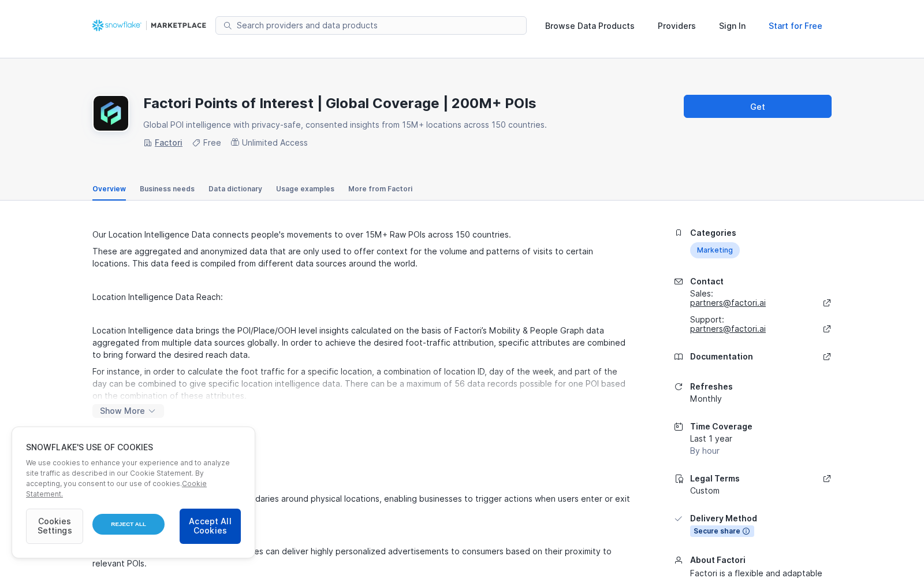Click the Support partners@factori.ai email link
Viewport: 924px width, 578px height.
[728, 329]
